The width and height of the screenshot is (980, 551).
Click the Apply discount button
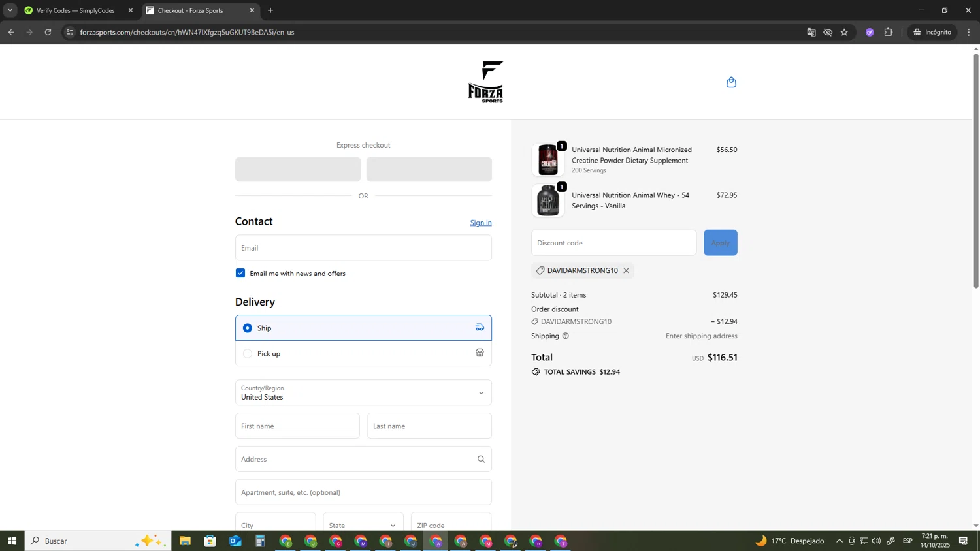tap(720, 243)
